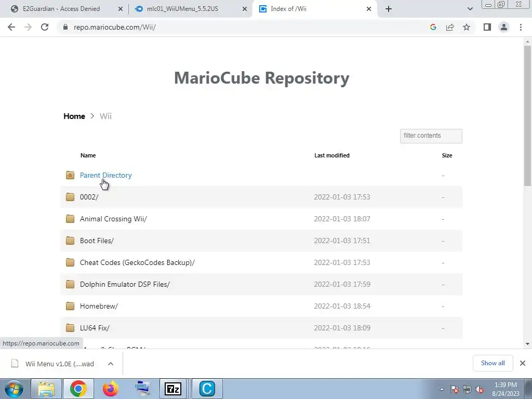Reload the page with the refresh icon
The height and width of the screenshot is (399, 532).
[45, 27]
